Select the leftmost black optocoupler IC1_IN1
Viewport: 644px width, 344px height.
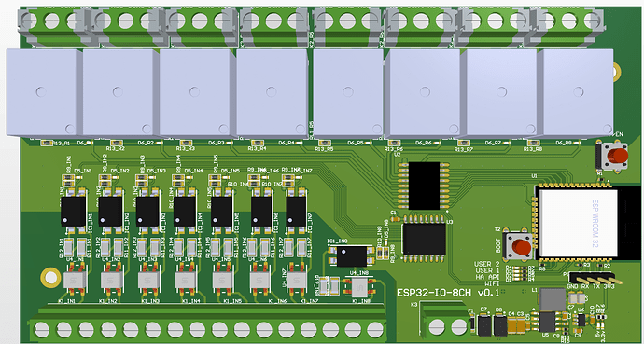pyautogui.click(x=73, y=212)
